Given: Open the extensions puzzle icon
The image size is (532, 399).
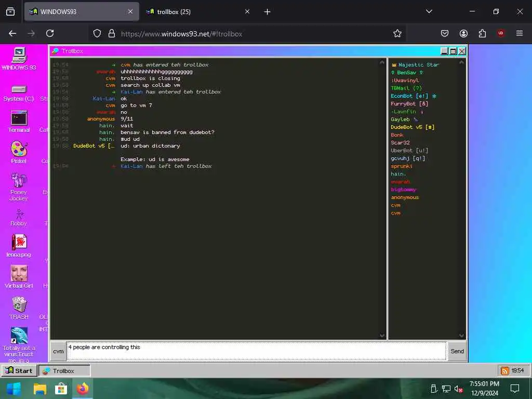Looking at the screenshot, I should (x=482, y=33).
